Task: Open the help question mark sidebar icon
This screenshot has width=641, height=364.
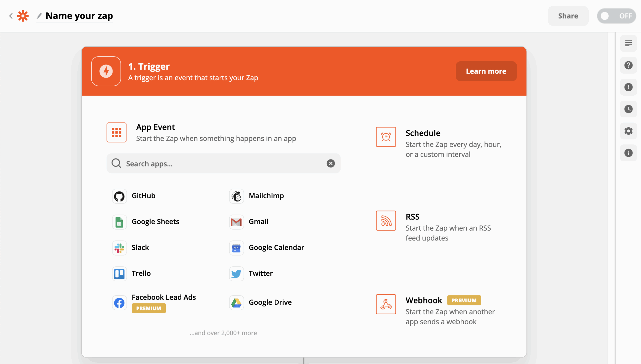Action: [x=628, y=65]
